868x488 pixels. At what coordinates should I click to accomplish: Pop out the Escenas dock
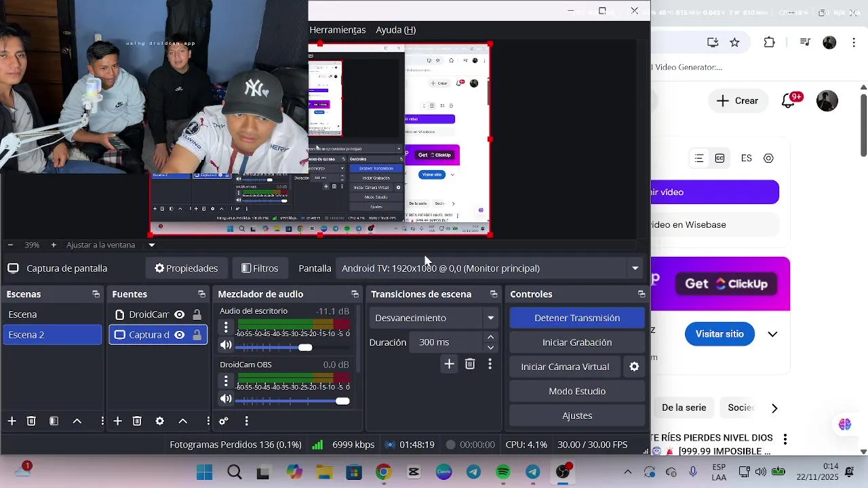click(96, 294)
